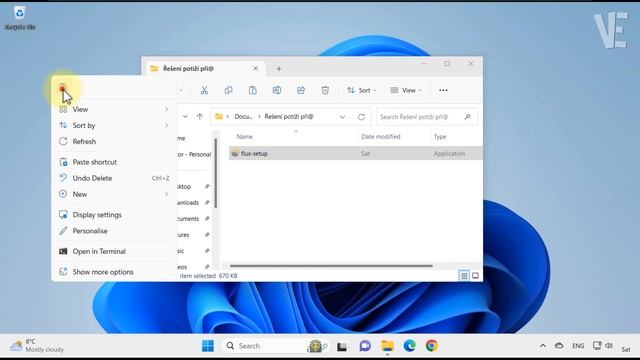Click the volume speaker tray icon
This screenshot has height=360, width=640.
click(609, 346)
